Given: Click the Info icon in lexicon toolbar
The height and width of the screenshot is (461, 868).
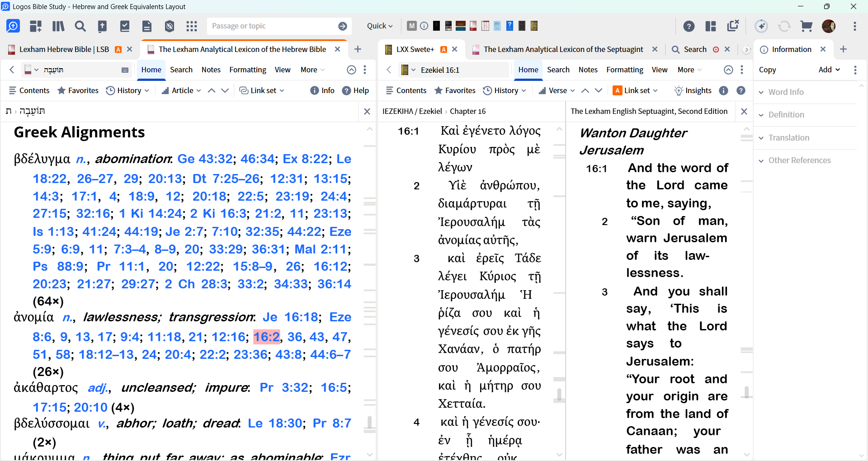Looking at the screenshot, I should point(322,90).
